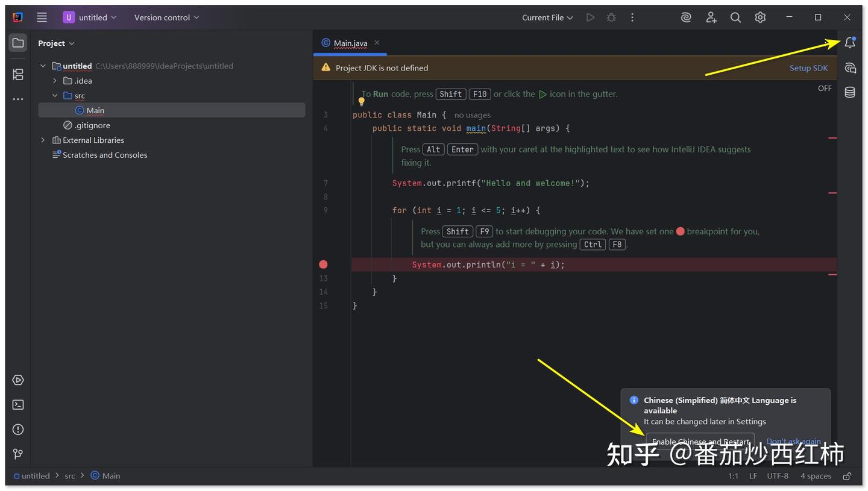The height and width of the screenshot is (491, 868).
Task: Open IDE settings gear
Action: pos(760,17)
